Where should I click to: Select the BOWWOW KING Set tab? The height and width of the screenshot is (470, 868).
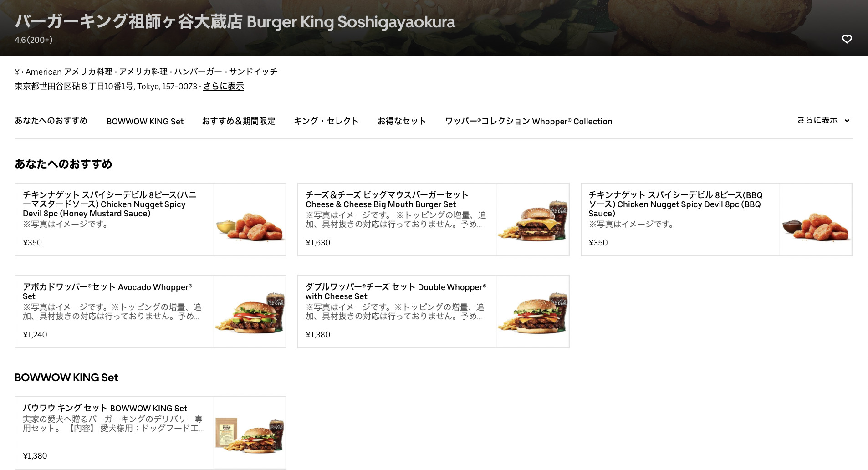pyautogui.click(x=145, y=121)
